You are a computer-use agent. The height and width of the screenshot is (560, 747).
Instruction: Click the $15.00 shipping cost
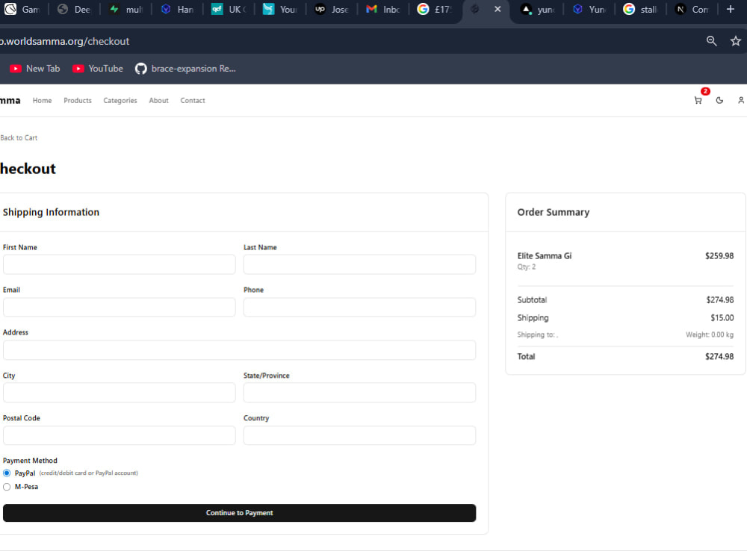(722, 317)
